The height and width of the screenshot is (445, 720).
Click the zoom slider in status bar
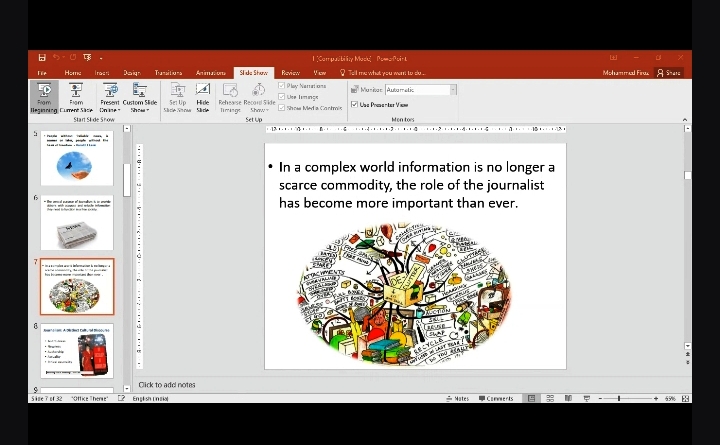coord(618,398)
